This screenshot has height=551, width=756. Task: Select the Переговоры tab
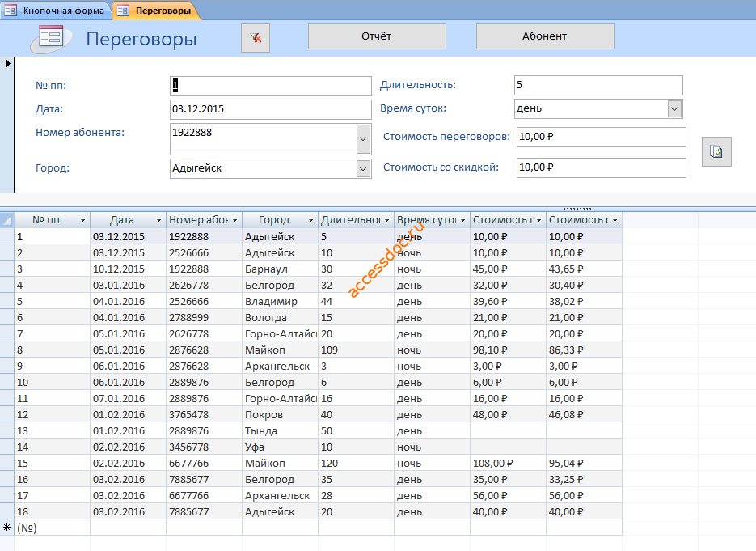[x=157, y=11]
